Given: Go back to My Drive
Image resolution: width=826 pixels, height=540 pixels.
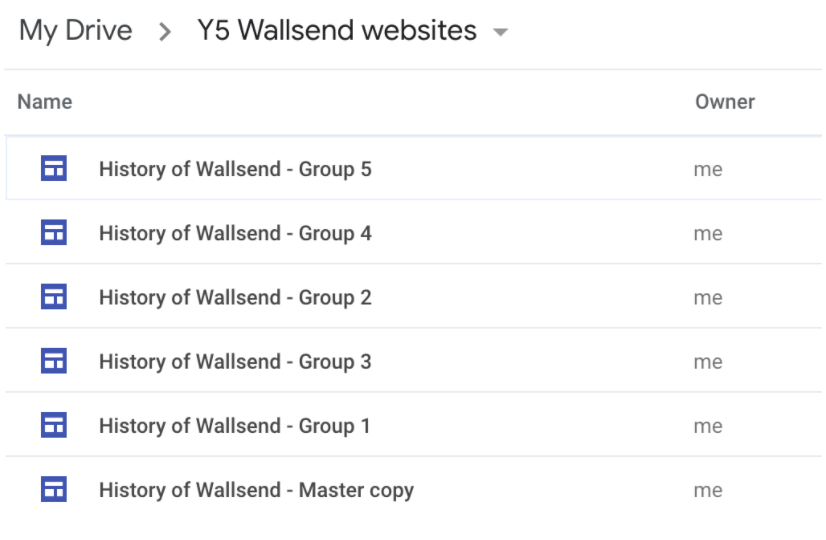Looking at the screenshot, I should [75, 31].
